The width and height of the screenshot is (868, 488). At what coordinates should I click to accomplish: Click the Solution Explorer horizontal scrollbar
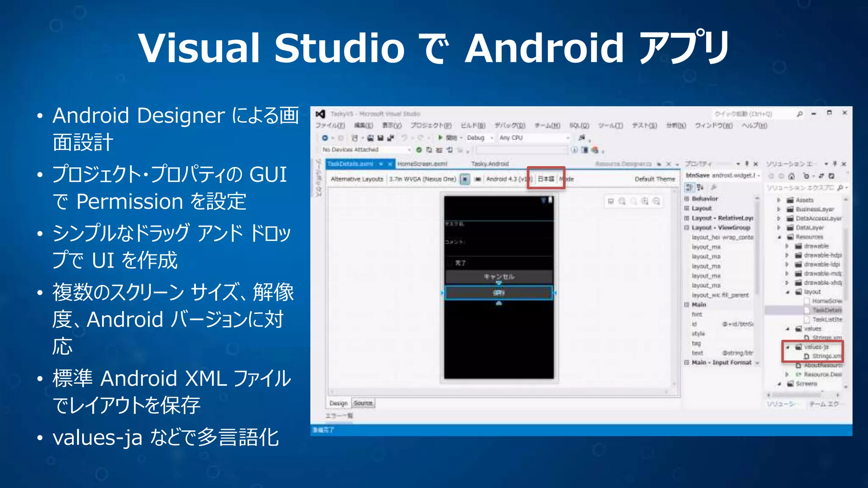click(x=803, y=395)
